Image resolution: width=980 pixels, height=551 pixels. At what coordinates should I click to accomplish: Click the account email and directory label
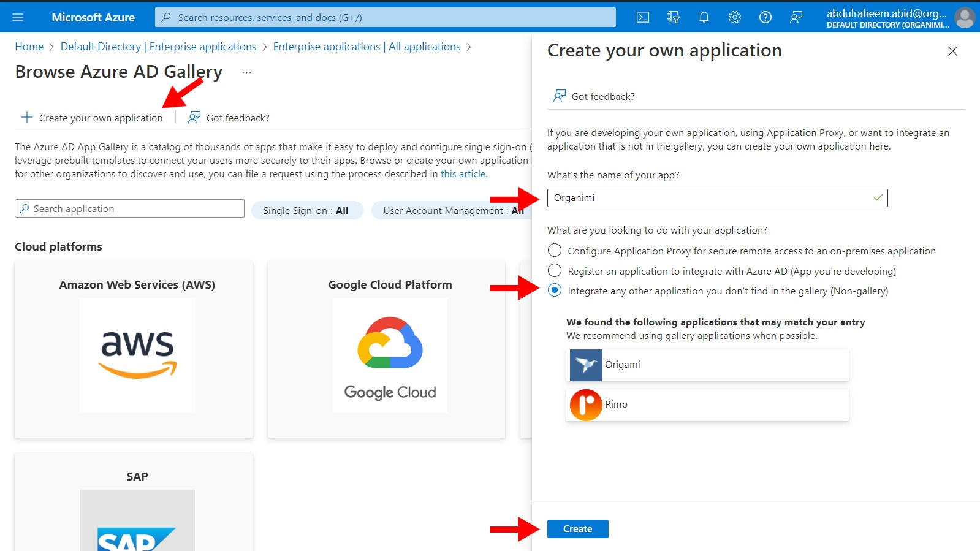887,18
